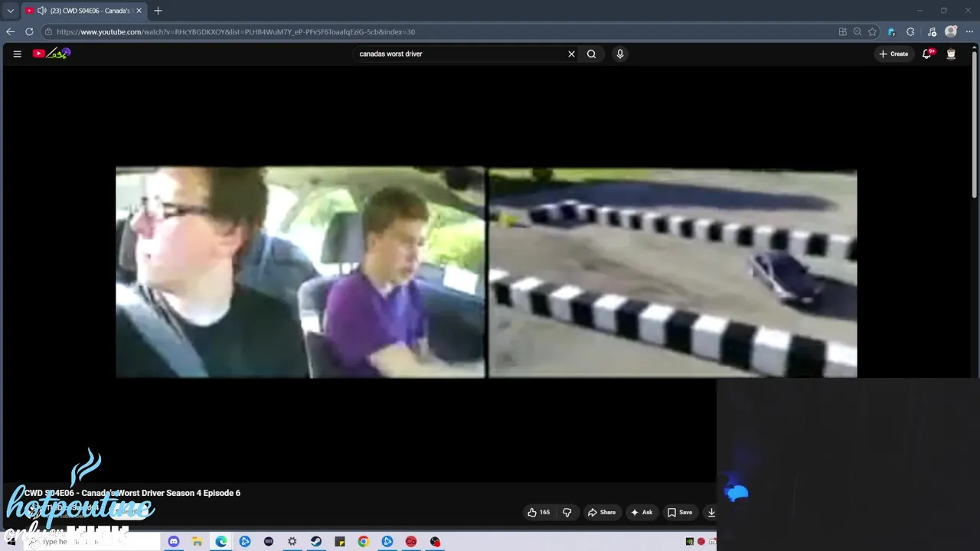Bookmark this page with star icon

pyautogui.click(x=872, y=31)
